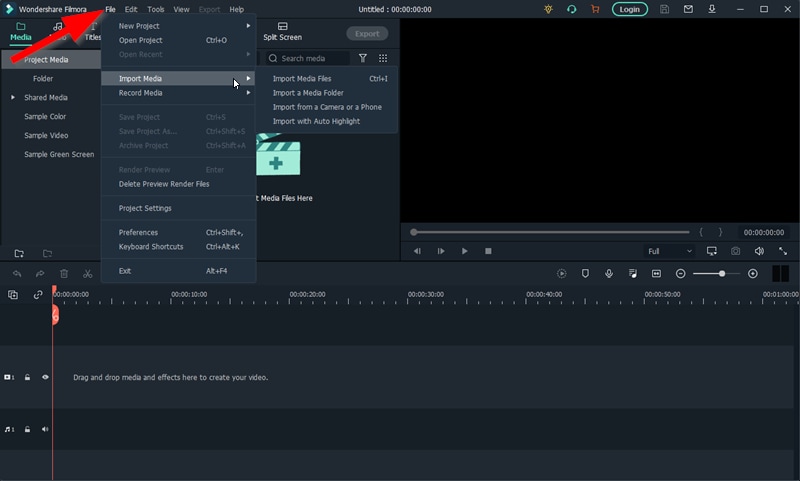
Task: Choose Import from a Camera or a Phone
Action: pyautogui.click(x=327, y=107)
